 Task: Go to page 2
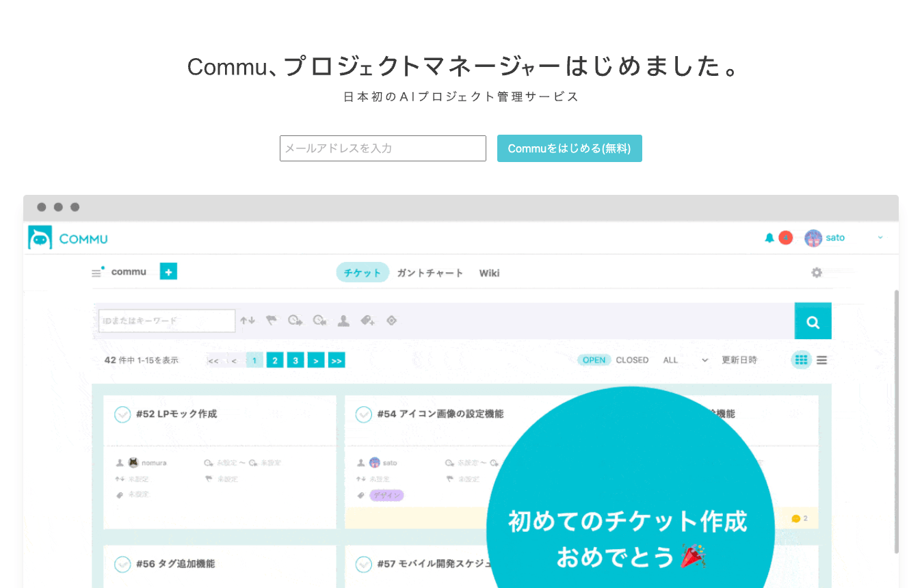tap(275, 360)
